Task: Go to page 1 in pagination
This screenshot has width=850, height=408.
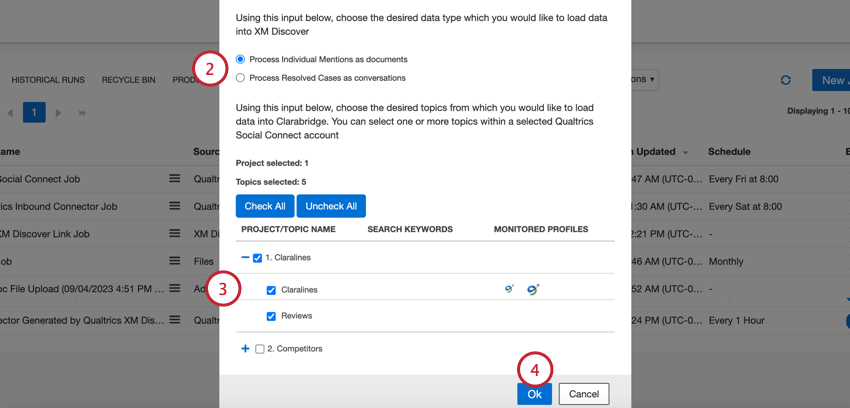Action: click(x=34, y=112)
